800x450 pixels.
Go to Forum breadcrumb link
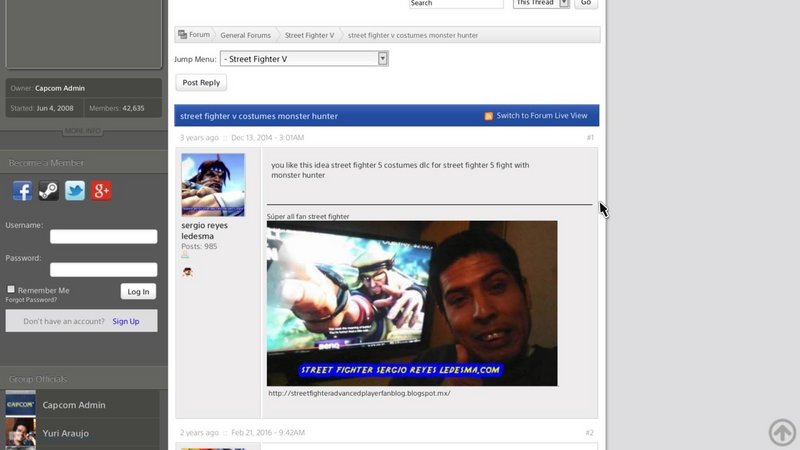point(199,35)
